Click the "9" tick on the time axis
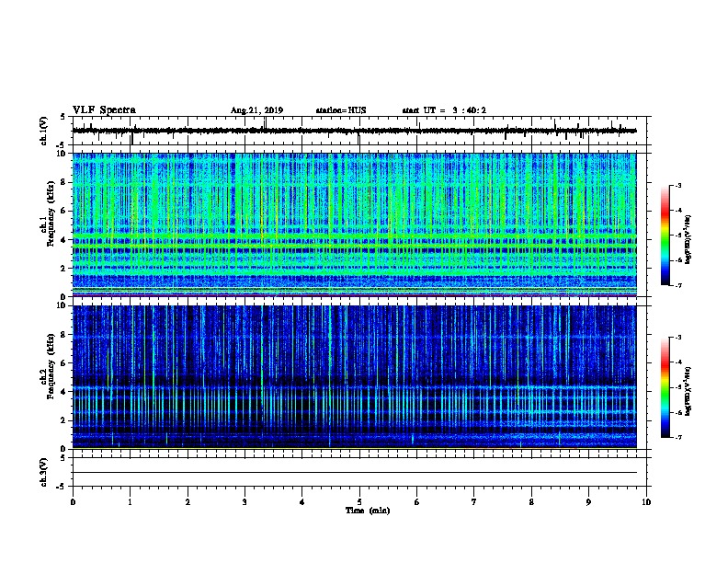This screenshot has height=563, width=728. pyautogui.click(x=588, y=502)
